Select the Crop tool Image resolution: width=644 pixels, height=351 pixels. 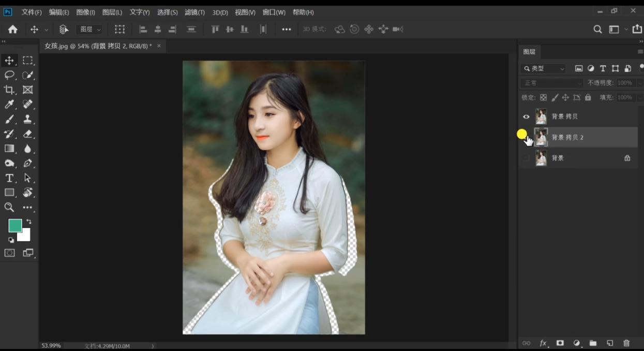click(9, 90)
